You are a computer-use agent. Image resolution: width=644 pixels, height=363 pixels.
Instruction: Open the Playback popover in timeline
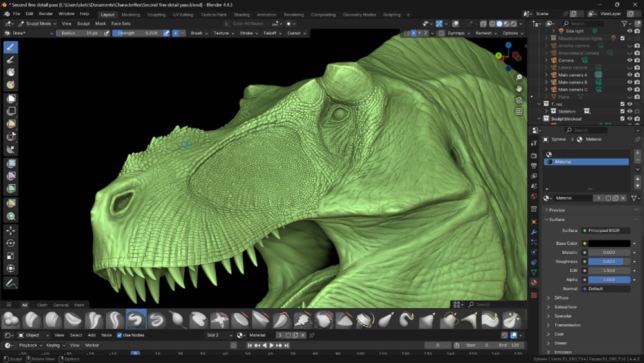pos(30,346)
